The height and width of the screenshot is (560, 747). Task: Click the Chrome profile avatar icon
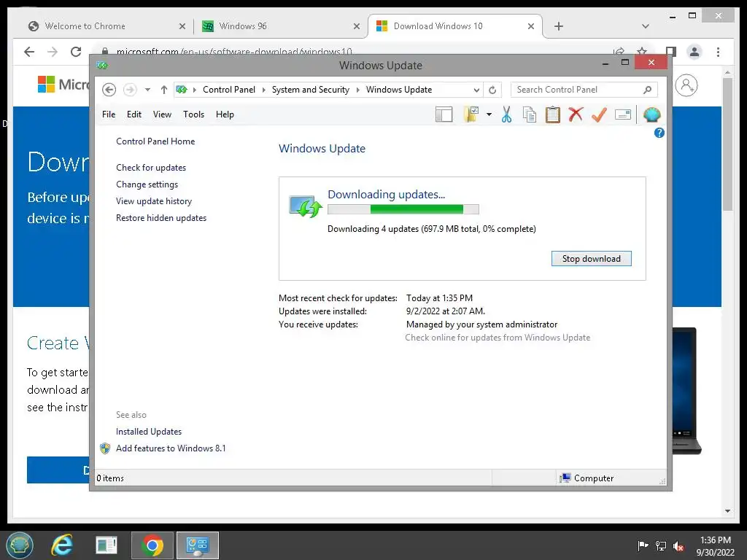tap(694, 52)
